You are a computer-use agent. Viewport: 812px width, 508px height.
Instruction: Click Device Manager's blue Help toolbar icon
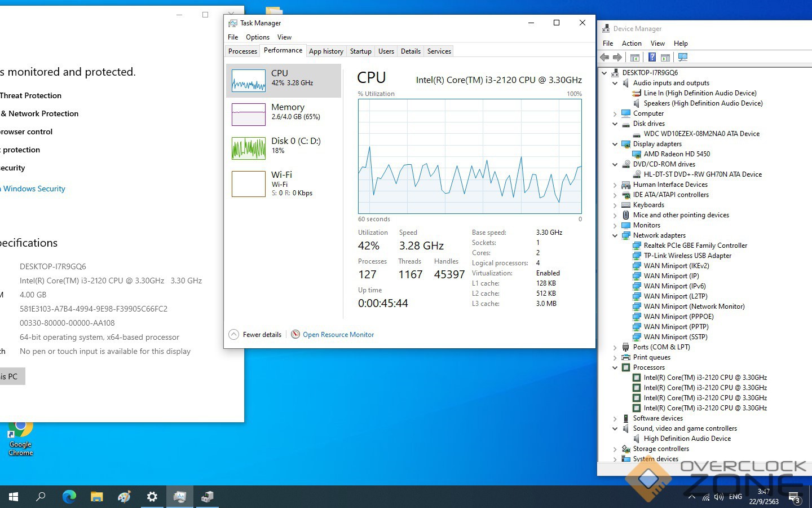coord(652,57)
